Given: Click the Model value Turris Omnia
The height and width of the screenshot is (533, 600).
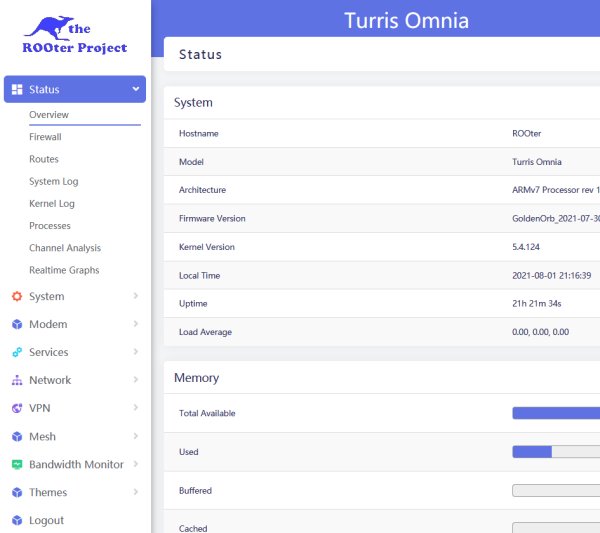Looking at the screenshot, I should click(537, 161).
